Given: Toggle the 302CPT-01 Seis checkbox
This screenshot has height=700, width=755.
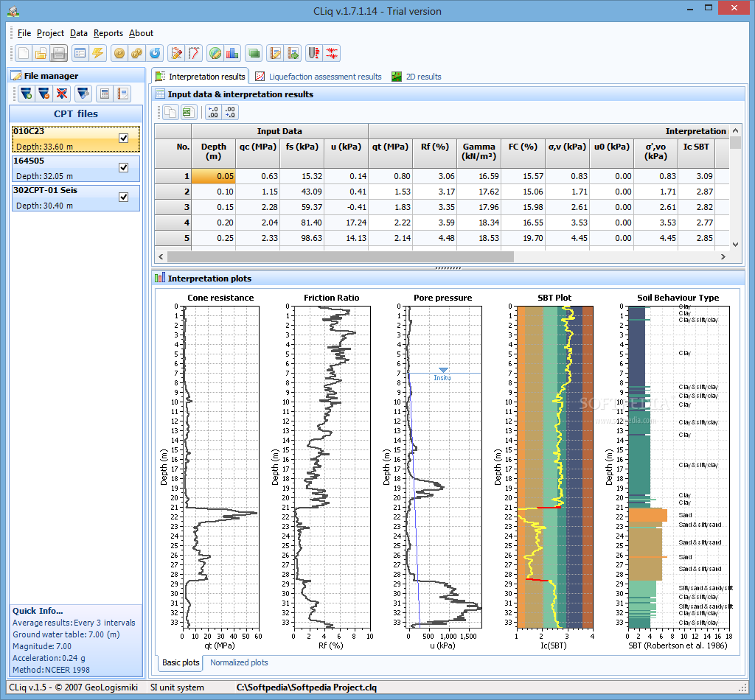Looking at the screenshot, I should click(124, 197).
